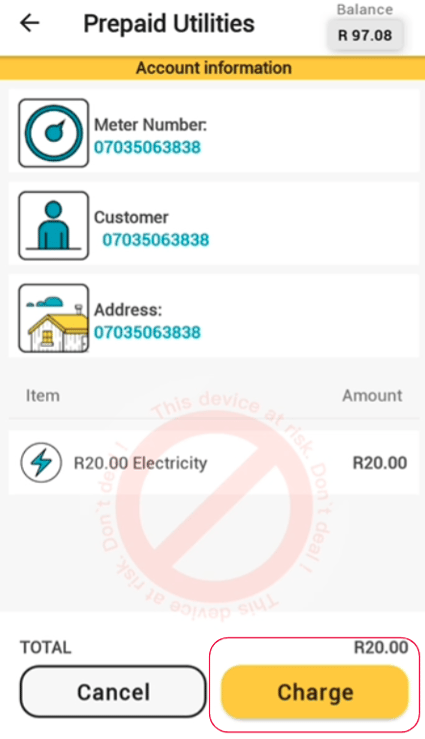Screen dimensions: 425x739
Task: Tap the Balance label above amount
Action: point(365,9)
